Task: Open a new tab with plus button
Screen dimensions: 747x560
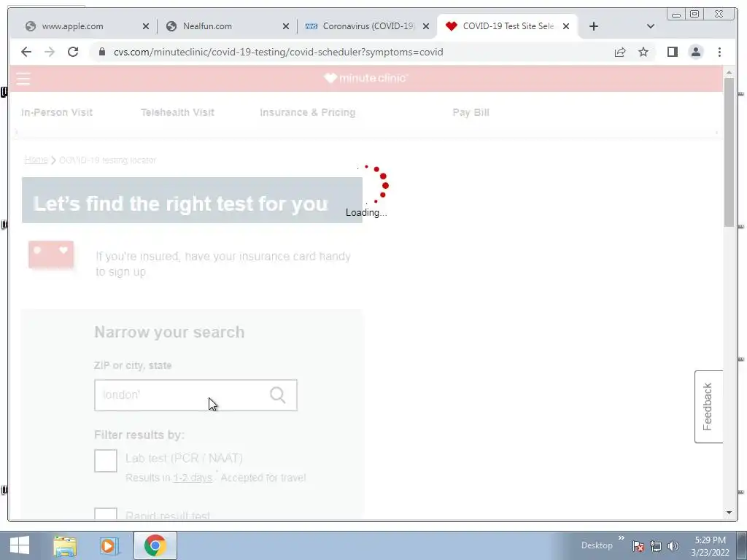Action: point(594,26)
